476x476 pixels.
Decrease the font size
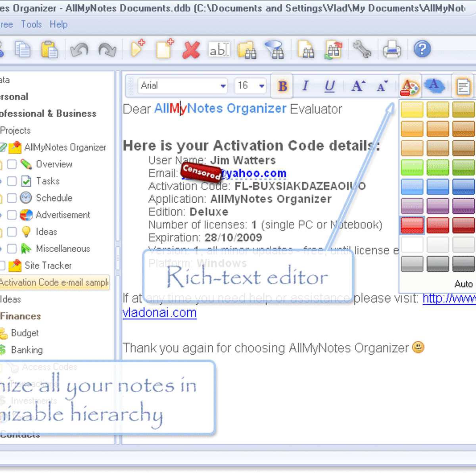pos(382,86)
